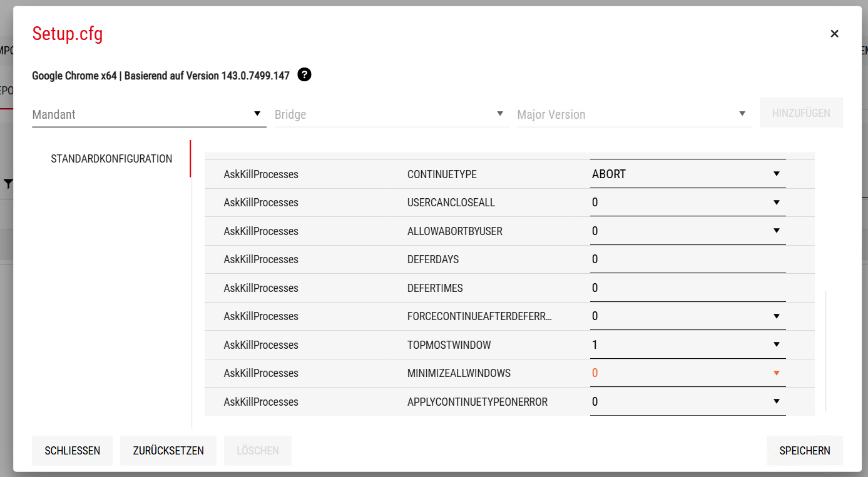Click the orange MINIMIZEALLWINDOWS dropdown arrow
This screenshot has height=477, width=868.
pyautogui.click(x=776, y=373)
